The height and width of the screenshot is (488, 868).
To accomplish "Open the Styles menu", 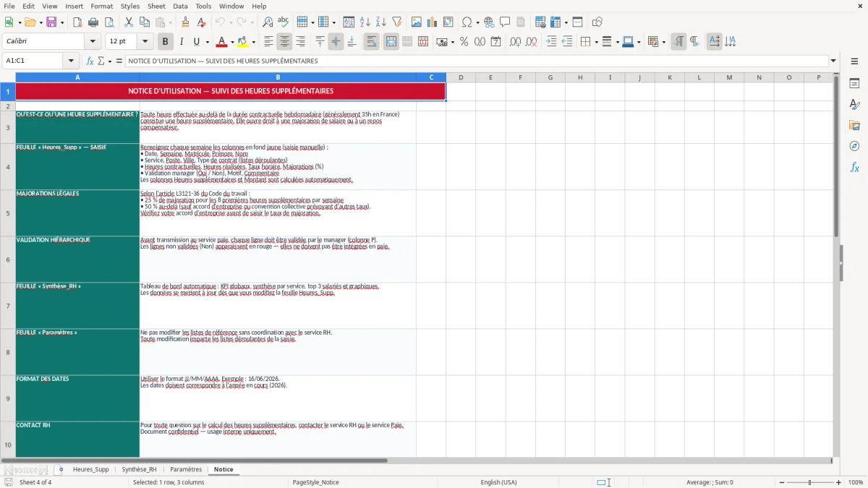I will [130, 6].
